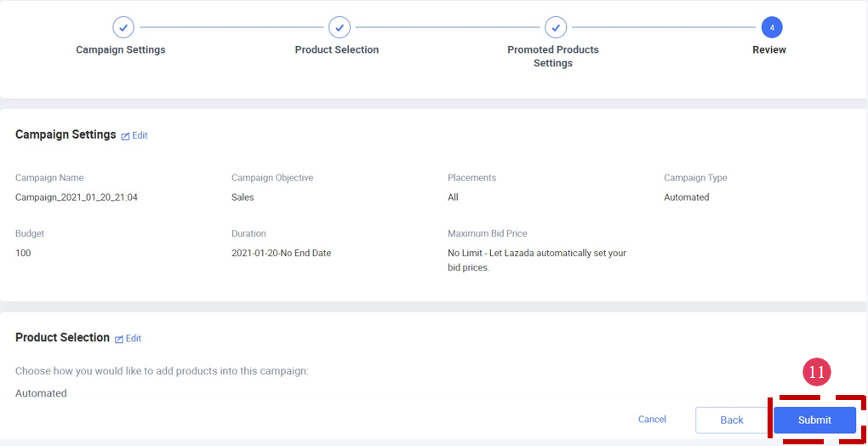Image resolution: width=868 pixels, height=446 pixels.
Task: Submit the campaign
Action: click(x=814, y=420)
